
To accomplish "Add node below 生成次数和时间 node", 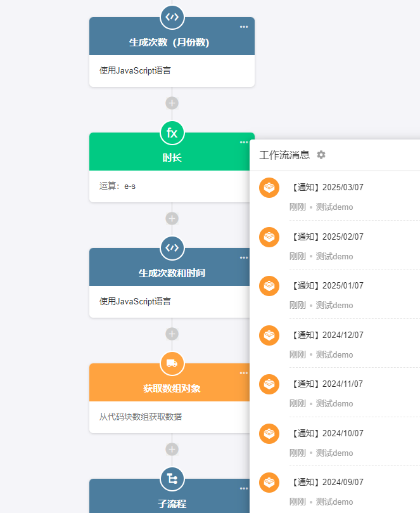I will coord(172,334).
